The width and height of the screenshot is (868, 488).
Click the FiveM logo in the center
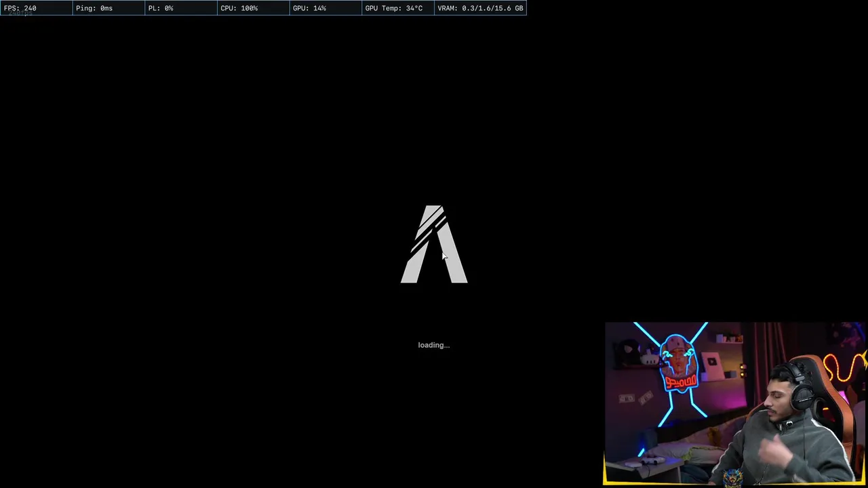pyautogui.click(x=434, y=244)
